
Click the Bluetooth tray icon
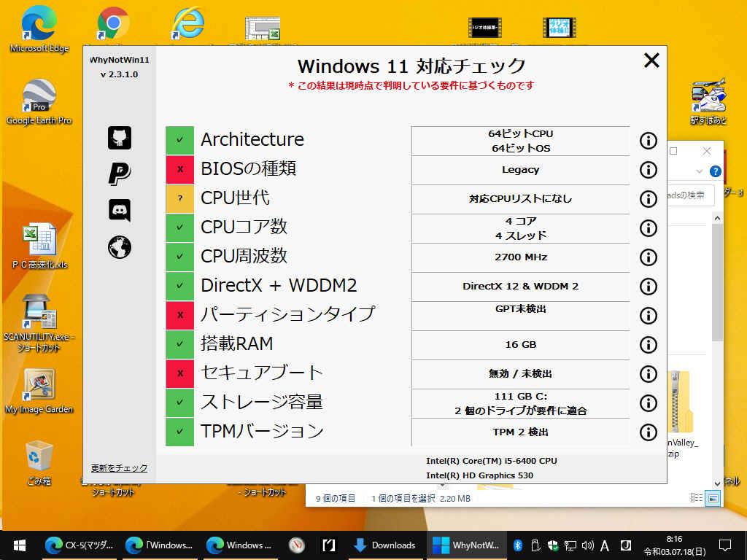(518, 545)
